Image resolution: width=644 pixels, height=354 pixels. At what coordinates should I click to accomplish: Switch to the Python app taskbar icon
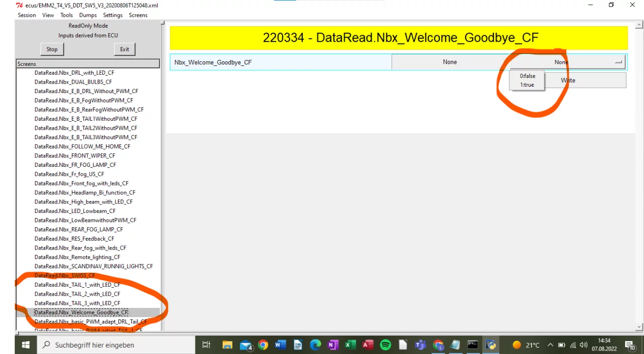tap(491, 345)
